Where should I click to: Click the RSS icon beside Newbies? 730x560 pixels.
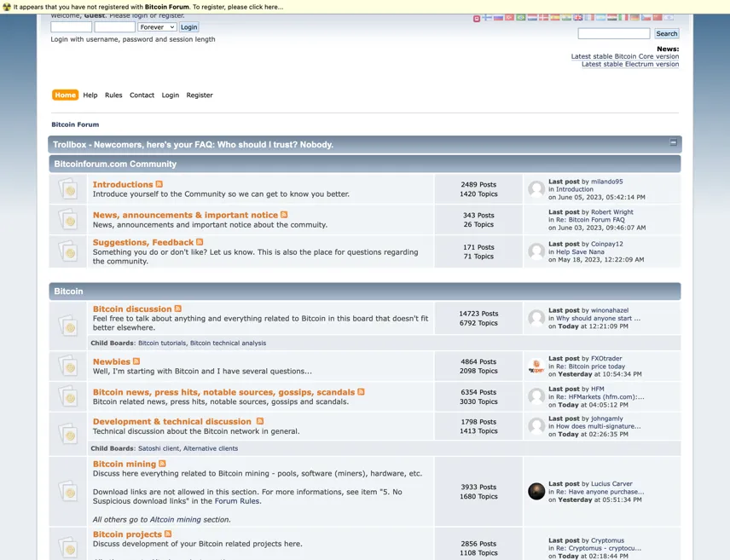click(136, 361)
